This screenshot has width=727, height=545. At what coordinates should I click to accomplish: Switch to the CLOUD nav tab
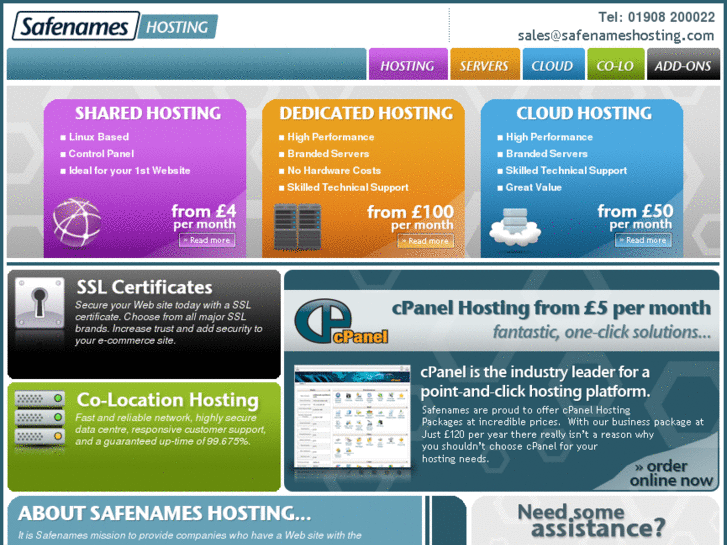click(x=553, y=64)
